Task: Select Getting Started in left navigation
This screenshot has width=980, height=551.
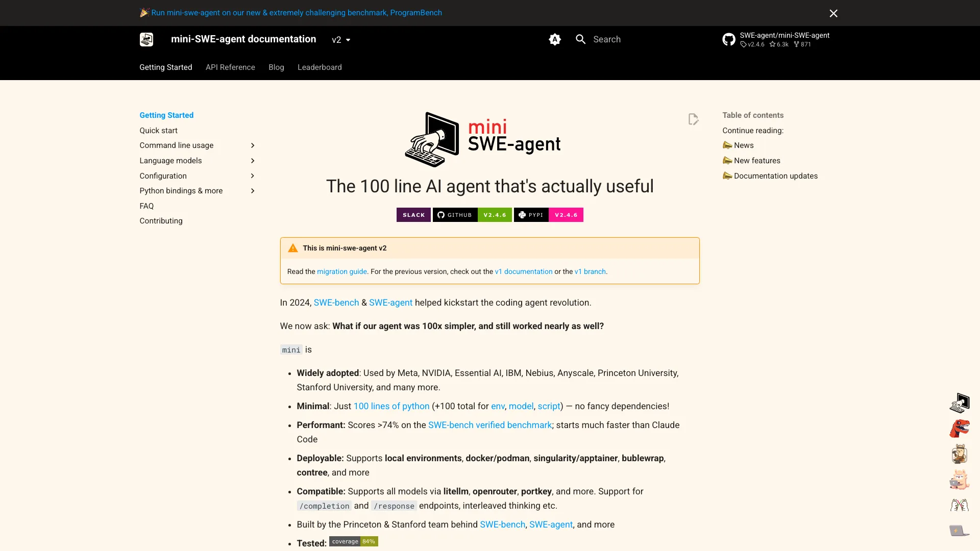Action: (x=166, y=115)
